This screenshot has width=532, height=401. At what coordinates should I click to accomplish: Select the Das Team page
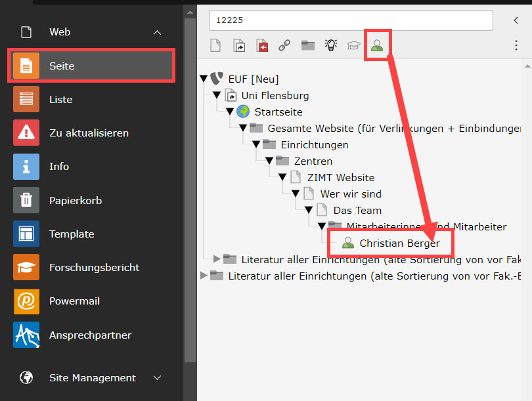tap(357, 211)
